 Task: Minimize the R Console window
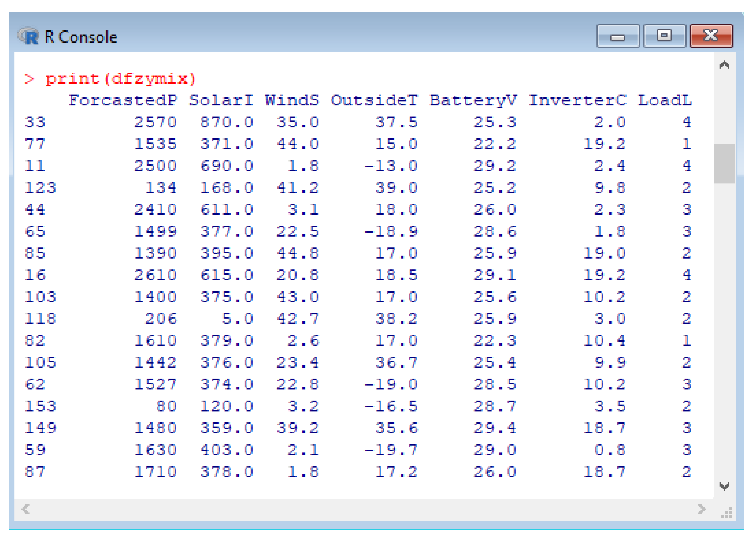coord(618,36)
